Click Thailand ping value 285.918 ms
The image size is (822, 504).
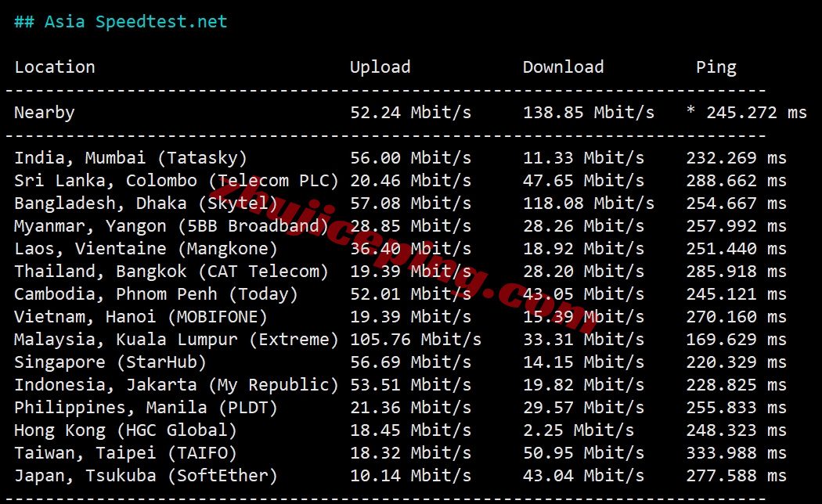pyautogui.click(x=737, y=272)
